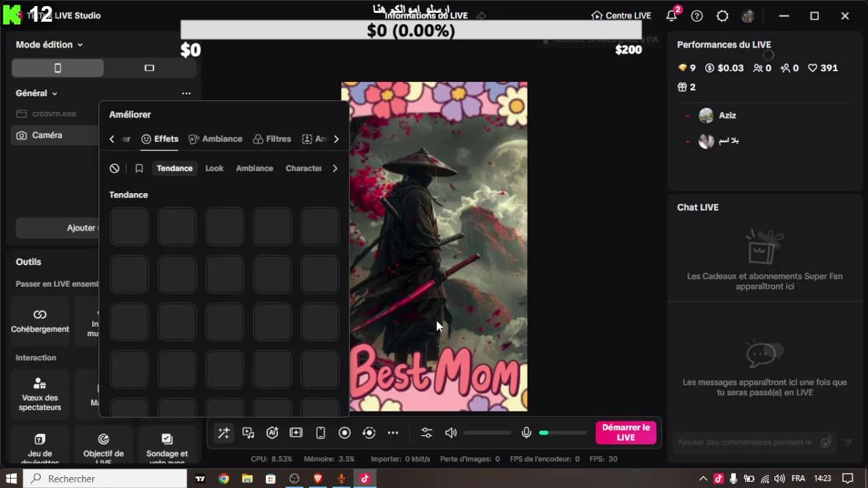Open File Explorer from the taskbar
This screenshot has width=868, height=488.
pyautogui.click(x=248, y=479)
